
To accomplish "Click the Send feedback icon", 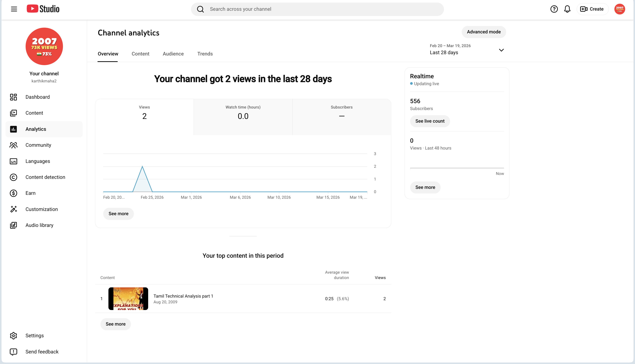I will click(x=14, y=352).
